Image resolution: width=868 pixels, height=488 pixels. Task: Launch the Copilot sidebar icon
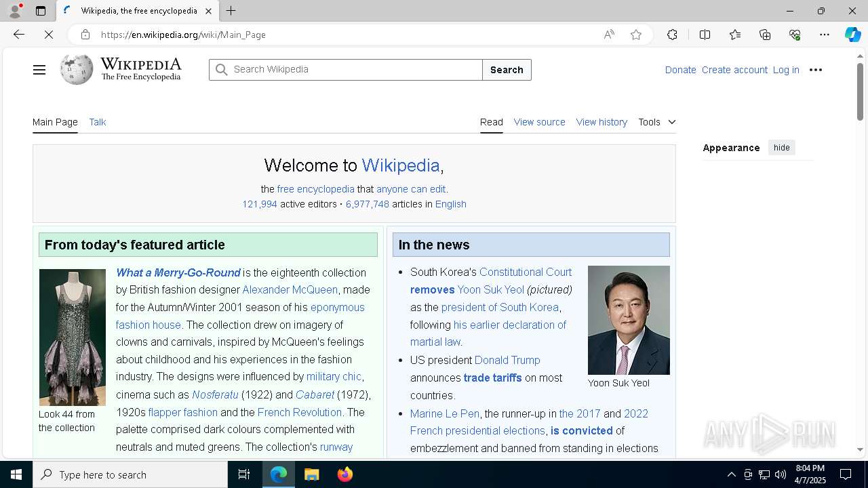(852, 35)
